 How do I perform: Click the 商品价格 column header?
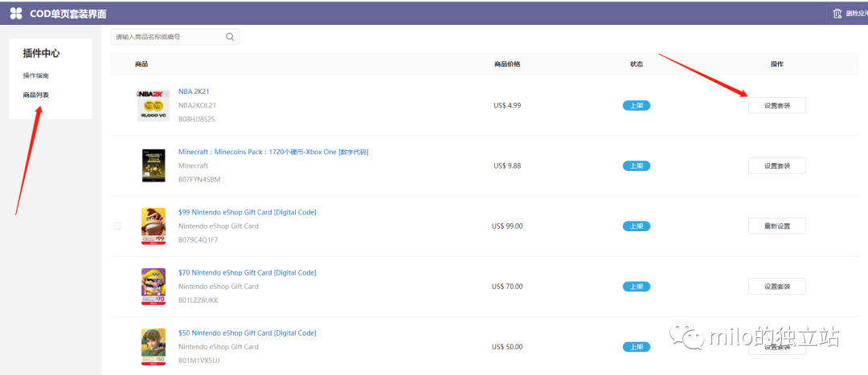pyautogui.click(x=507, y=64)
